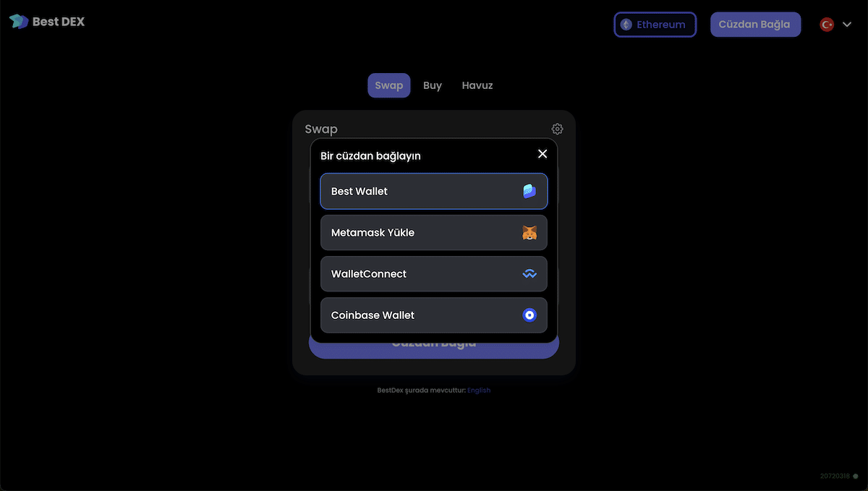Image resolution: width=868 pixels, height=491 pixels.
Task: Click the Best DEX logo icon
Action: click(18, 22)
